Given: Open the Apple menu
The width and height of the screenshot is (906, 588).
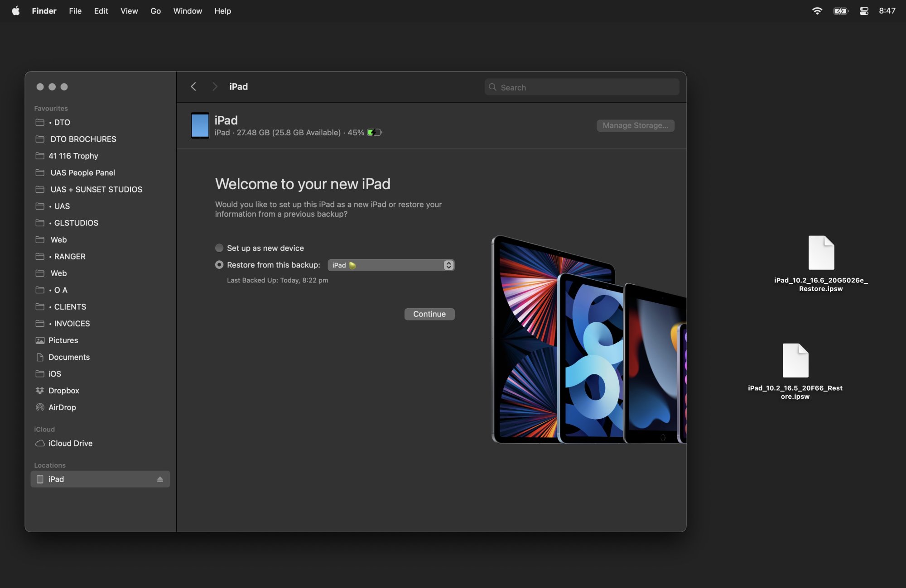Looking at the screenshot, I should pos(16,11).
